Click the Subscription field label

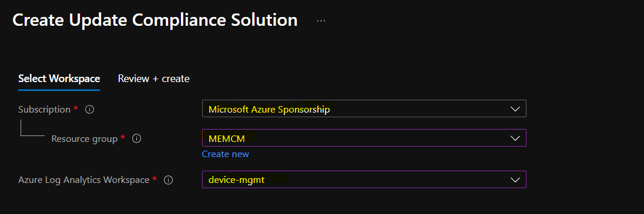(44, 110)
